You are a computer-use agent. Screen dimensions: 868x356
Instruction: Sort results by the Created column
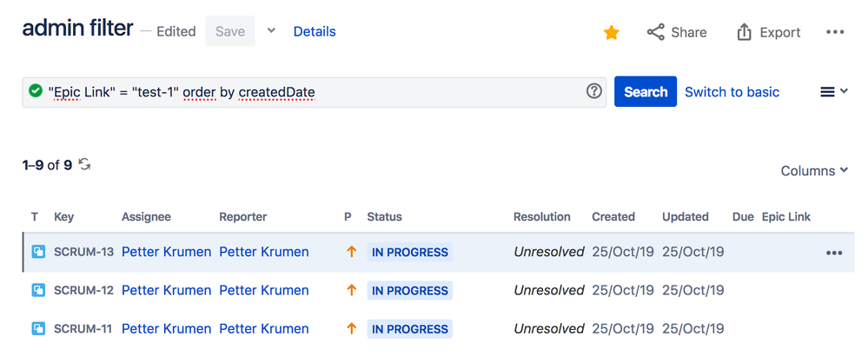(613, 217)
